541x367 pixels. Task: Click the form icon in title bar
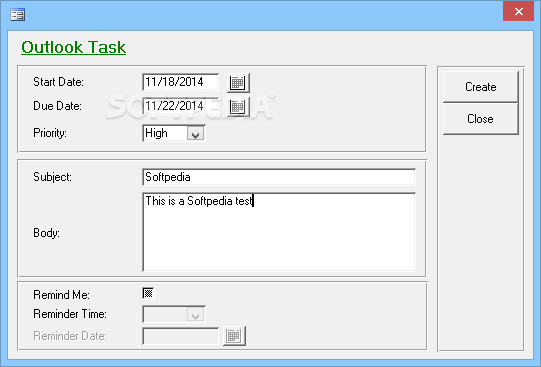point(18,15)
